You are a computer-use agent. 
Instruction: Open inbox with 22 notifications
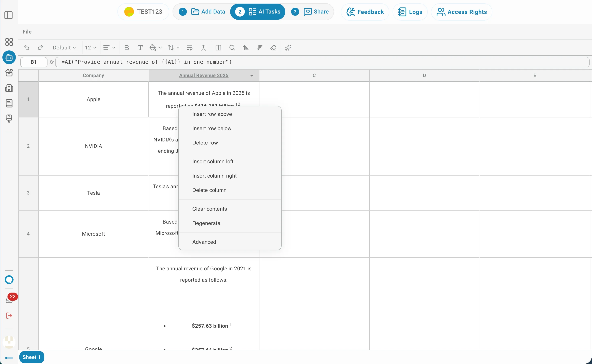coord(10,299)
